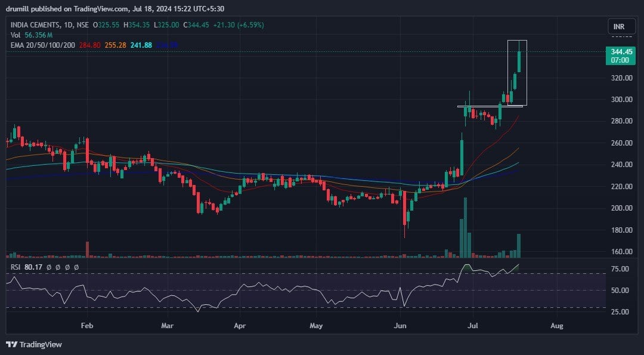
Task: Click the open value O325.55
Action: (106, 25)
